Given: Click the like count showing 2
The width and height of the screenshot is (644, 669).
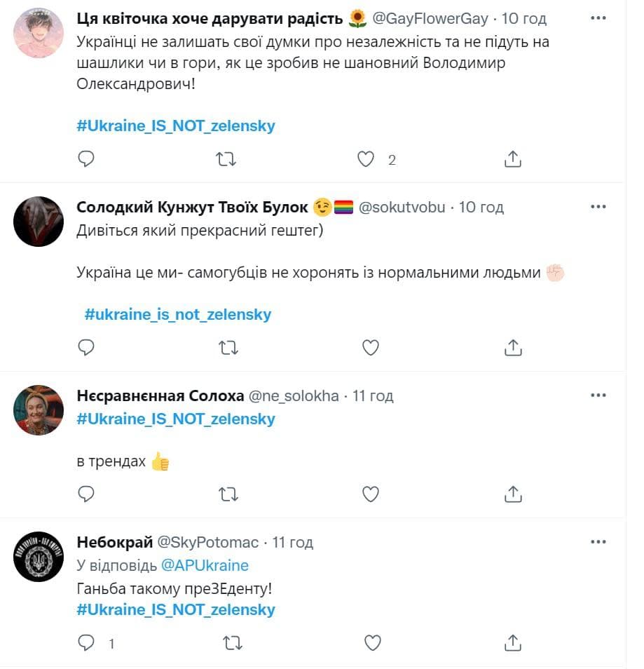Looking at the screenshot, I should 391,160.
